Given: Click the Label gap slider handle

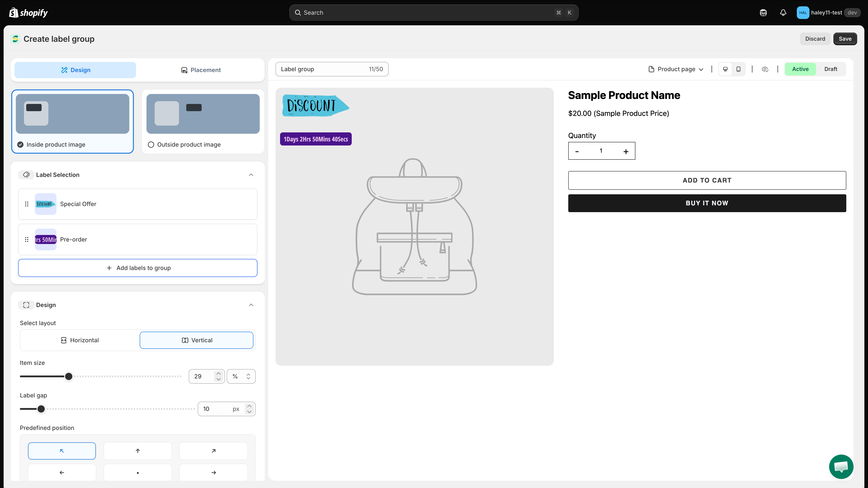Looking at the screenshot, I should pyautogui.click(x=41, y=409).
